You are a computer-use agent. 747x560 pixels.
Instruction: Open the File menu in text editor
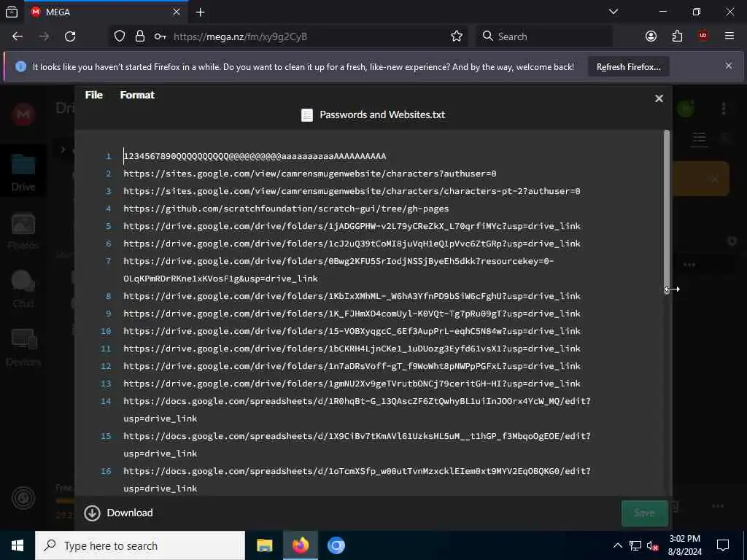click(94, 95)
